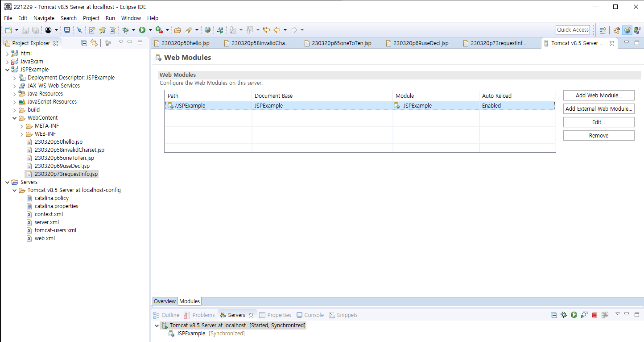644x342 pixels.
Task: Click the green Start server icon in Servers view
Action: pyautogui.click(x=574, y=315)
